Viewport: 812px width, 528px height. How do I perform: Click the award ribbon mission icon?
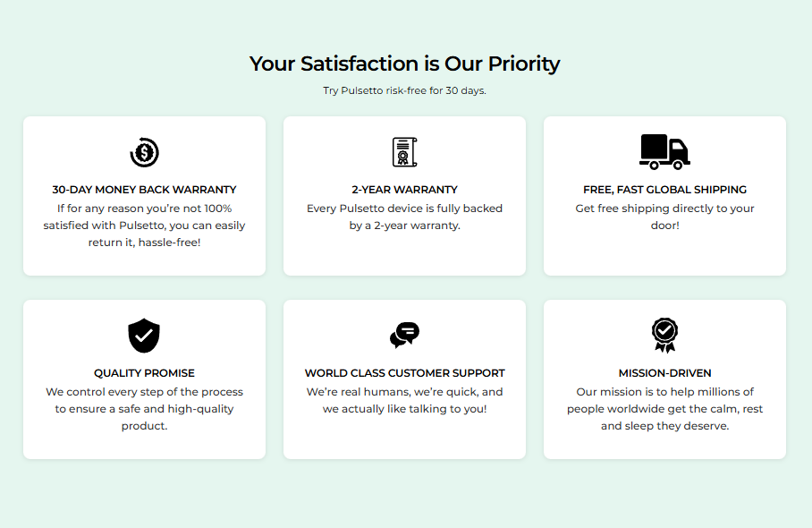(x=664, y=336)
